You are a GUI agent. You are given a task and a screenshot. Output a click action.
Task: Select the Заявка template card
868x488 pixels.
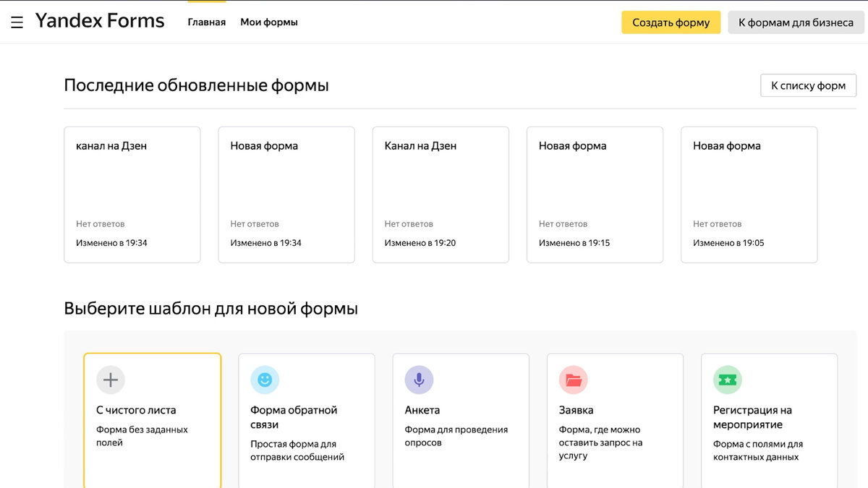[614, 419]
